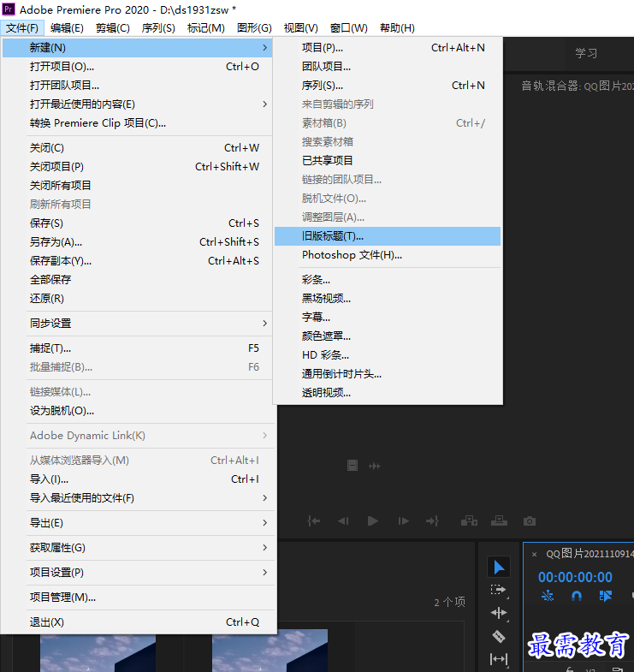The width and height of the screenshot is (634, 672).
Task: Step forward one frame
Action: click(403, 521)
